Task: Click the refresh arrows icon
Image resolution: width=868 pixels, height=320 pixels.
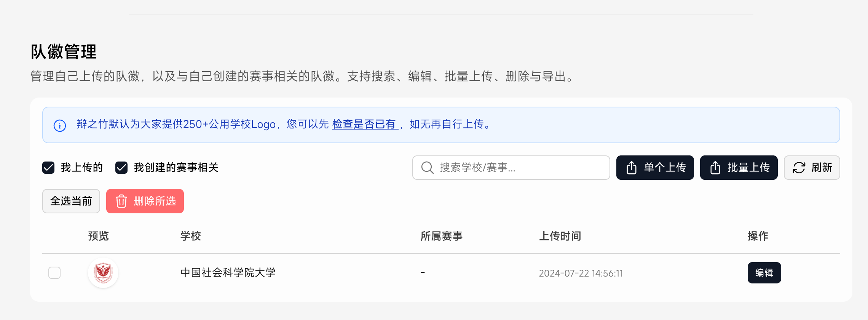Action: (799, 168)
